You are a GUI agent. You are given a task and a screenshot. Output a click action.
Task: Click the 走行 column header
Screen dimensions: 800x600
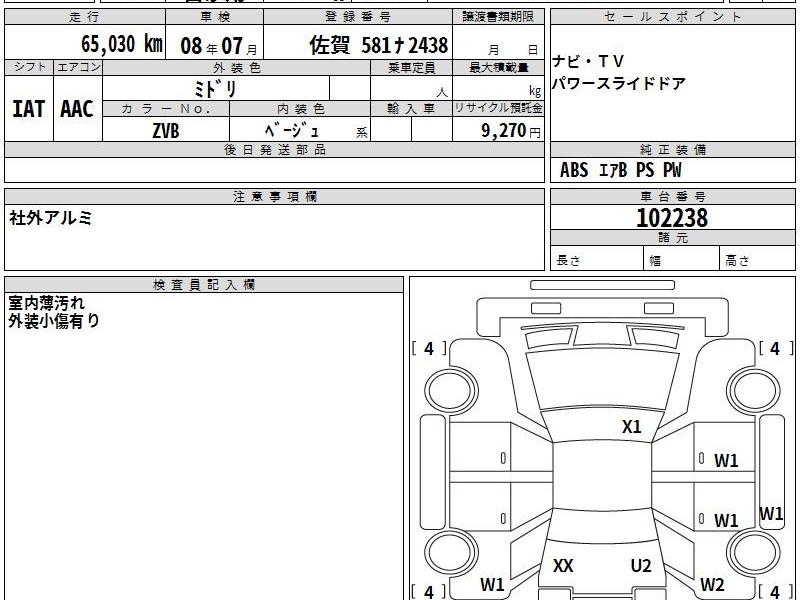coord(85,17)
